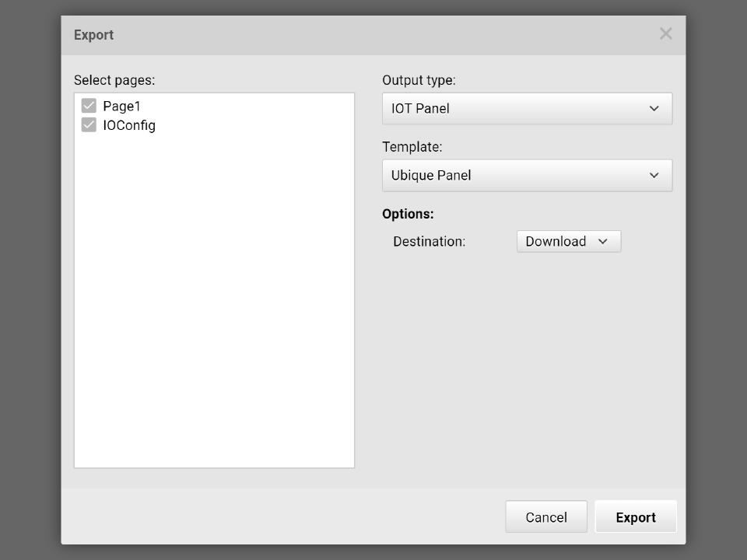This screenshot has height=560, width=747.
Task: Click the chevron on the Ubique Panel selector
Action: click(654, 175)
